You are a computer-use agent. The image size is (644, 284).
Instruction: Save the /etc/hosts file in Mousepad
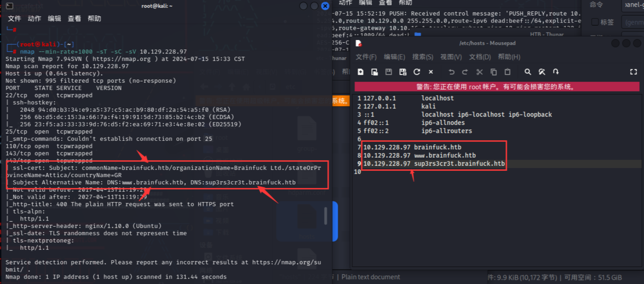click(x=388, y=72)
